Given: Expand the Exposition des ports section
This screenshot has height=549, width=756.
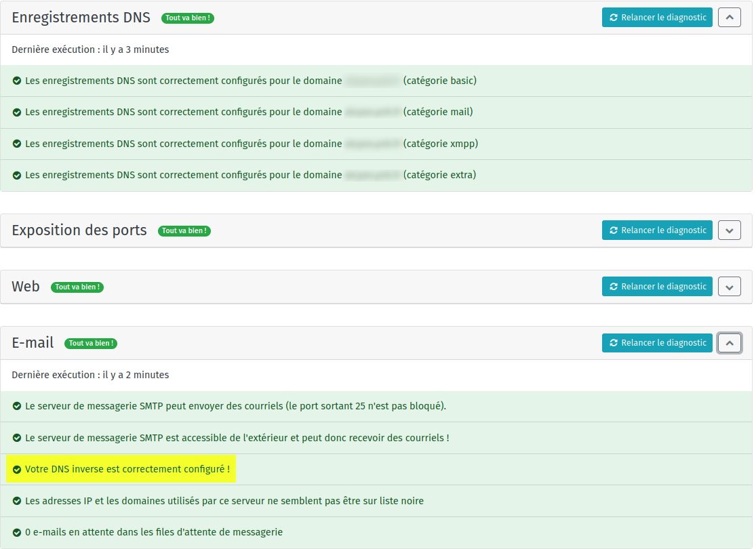Looking at the screenshot, I should (x=729, y=230).
